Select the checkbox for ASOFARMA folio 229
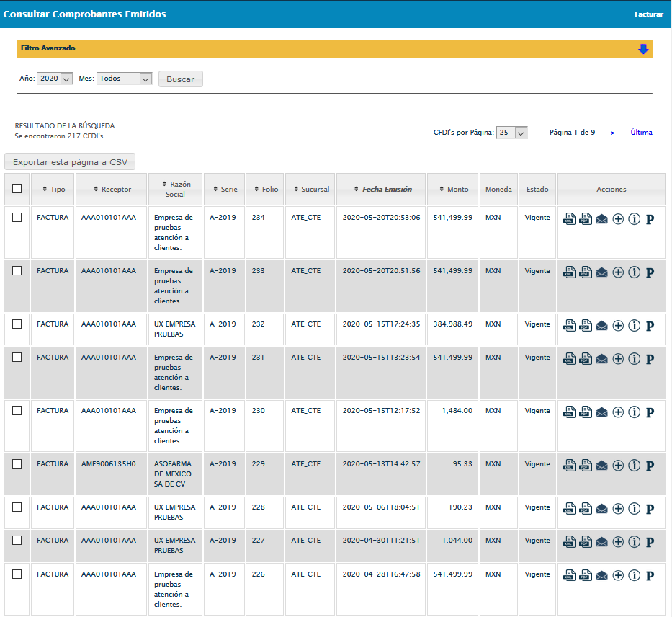This screenshot has width=672, height=617. tap(17, 464)
